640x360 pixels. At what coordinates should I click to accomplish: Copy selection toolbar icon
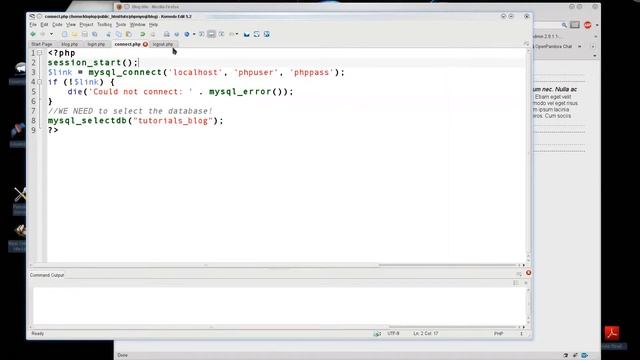coord(118,34)
